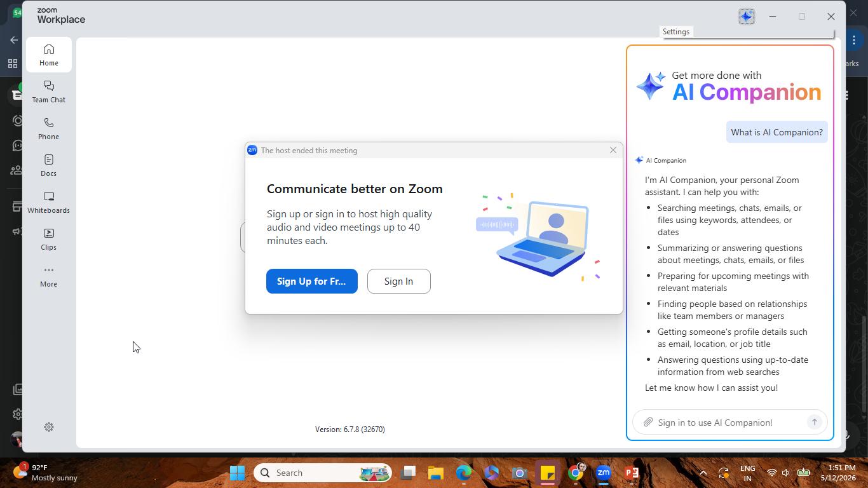The width and height of the screenshot is (868, 488).
Task: Close the 'host ended this meeting' dialog
Action: (613, 150)
